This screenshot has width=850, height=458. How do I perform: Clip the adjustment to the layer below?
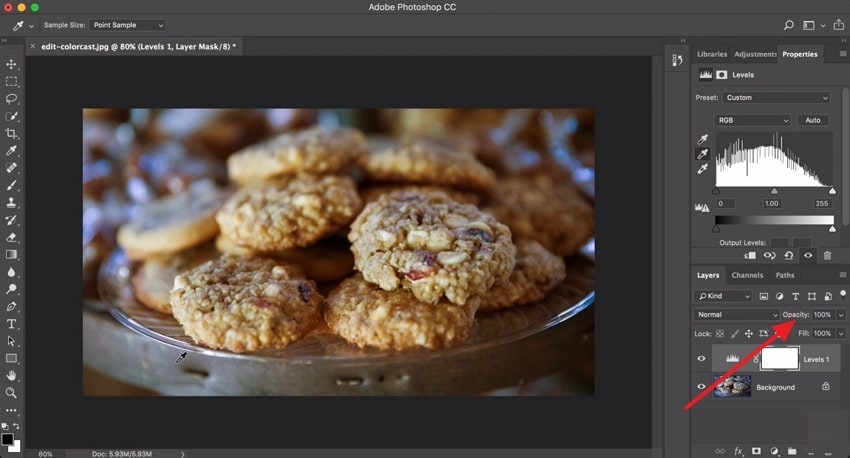click(x=750, y=255)
